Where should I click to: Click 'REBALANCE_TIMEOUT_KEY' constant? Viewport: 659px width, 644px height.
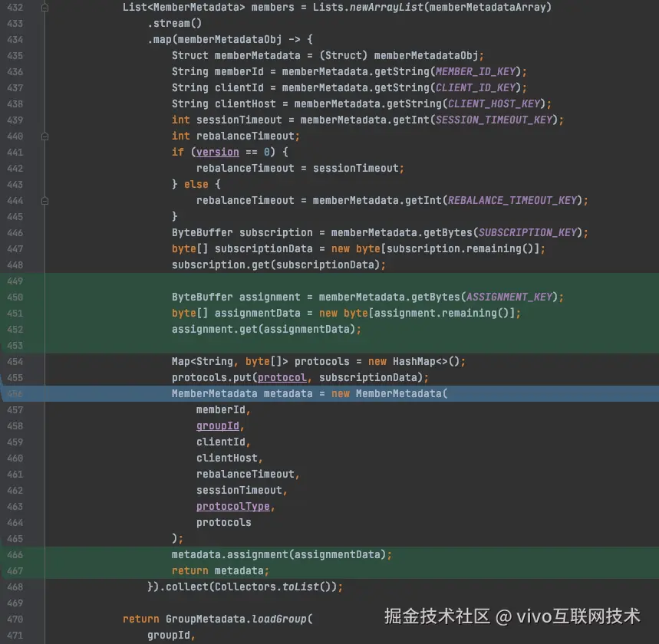pos(512,200)
